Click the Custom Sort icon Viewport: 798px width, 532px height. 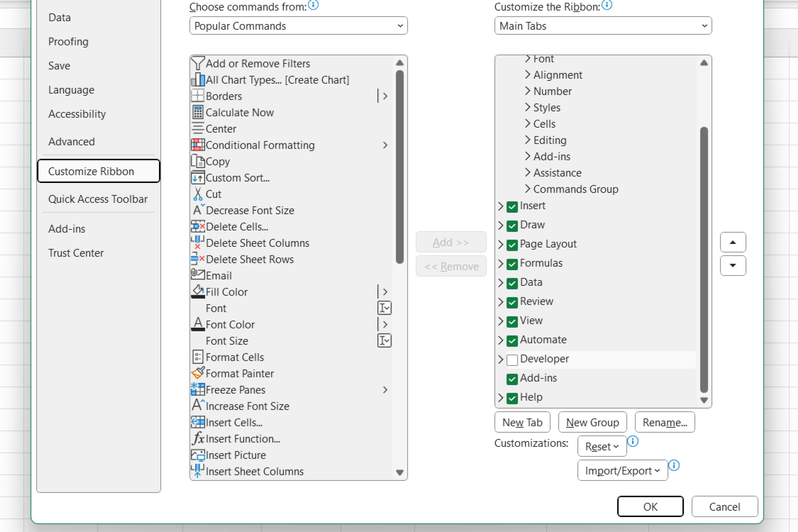point(197,177)
